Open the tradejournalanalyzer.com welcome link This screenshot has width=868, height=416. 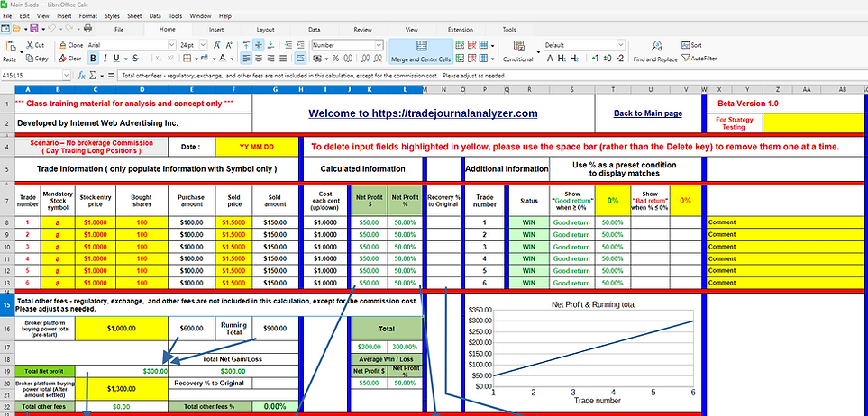(423, 113)
